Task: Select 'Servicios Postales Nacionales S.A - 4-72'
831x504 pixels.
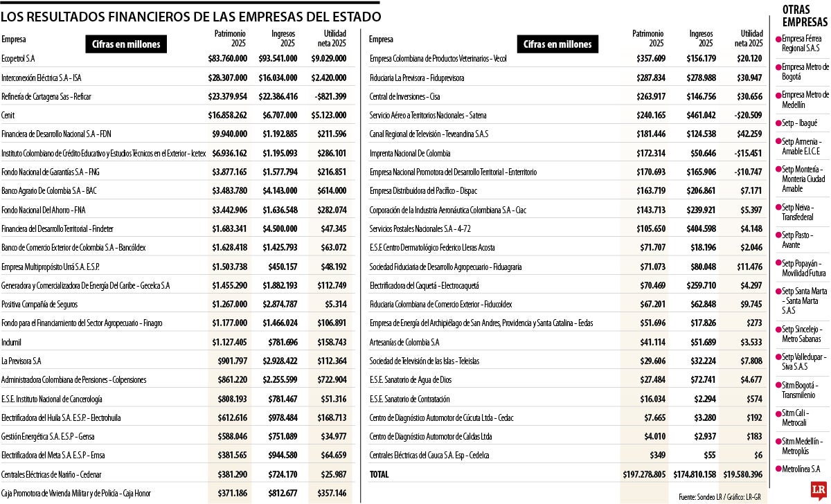Action: tap(421, 228)
